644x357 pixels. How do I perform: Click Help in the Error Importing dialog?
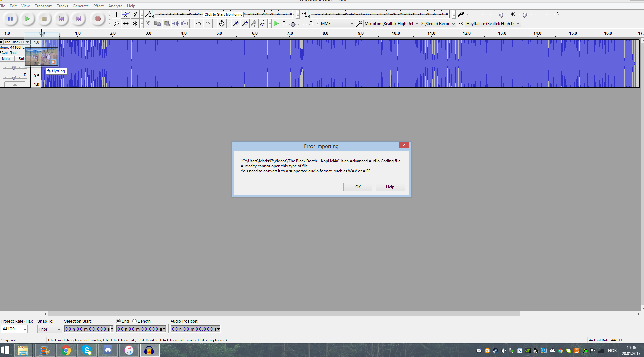[x=390, y=187]
